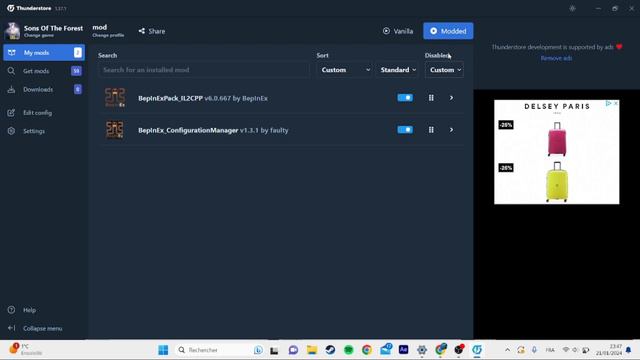Open Steam from the taskbar

click(x=330, y=350)
